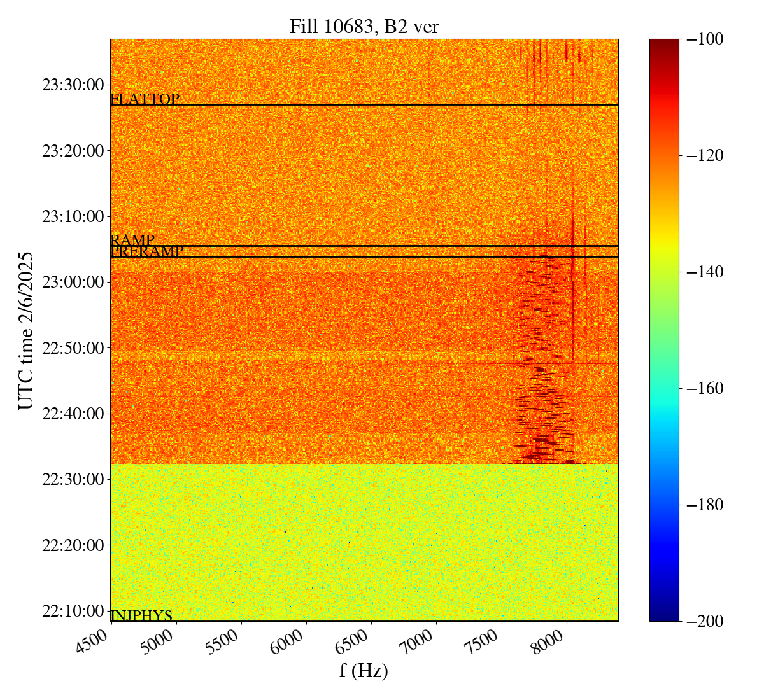Select the FLATTOP marker label
This screenshot has width=764, height=700.
tap(145, 99)
